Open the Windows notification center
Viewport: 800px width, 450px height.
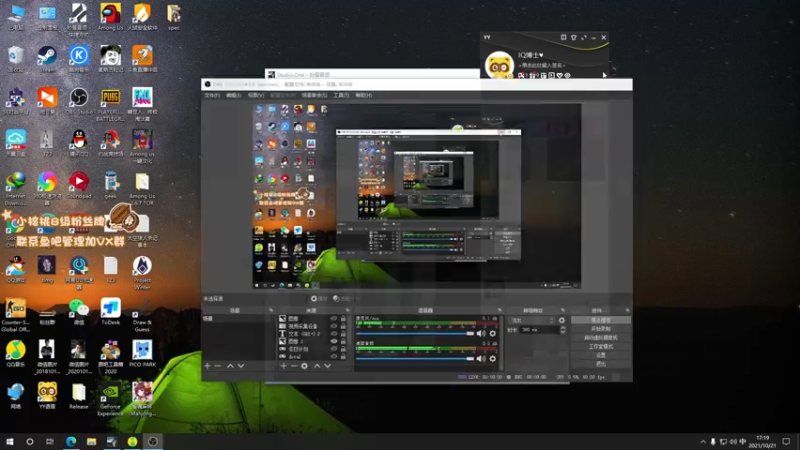(786, 442)
